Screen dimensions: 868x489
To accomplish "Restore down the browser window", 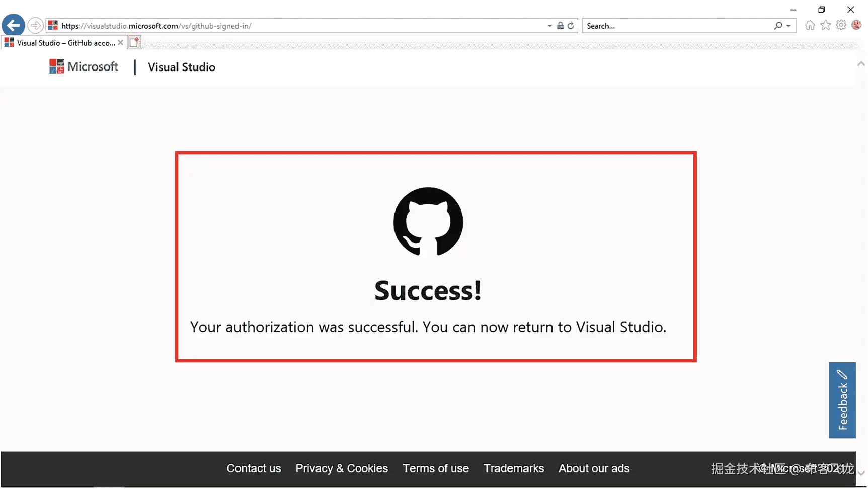I will point(822,10).
